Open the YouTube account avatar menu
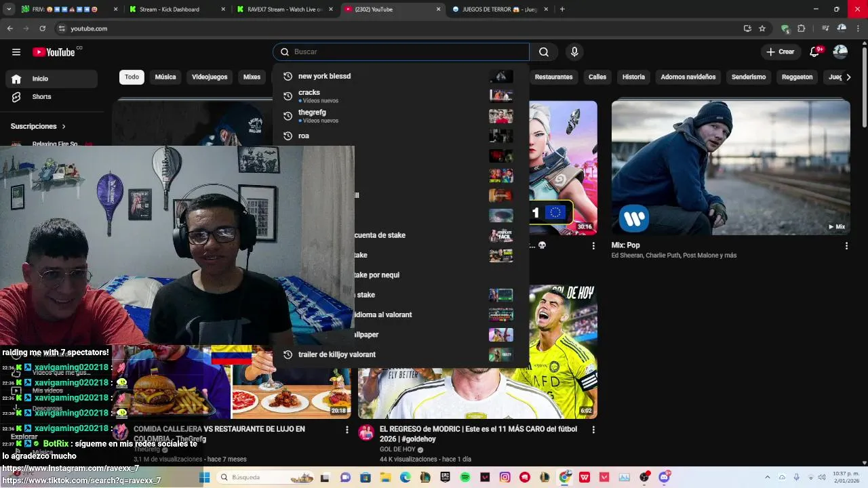 pyautogui.click(x=840, y=52)
